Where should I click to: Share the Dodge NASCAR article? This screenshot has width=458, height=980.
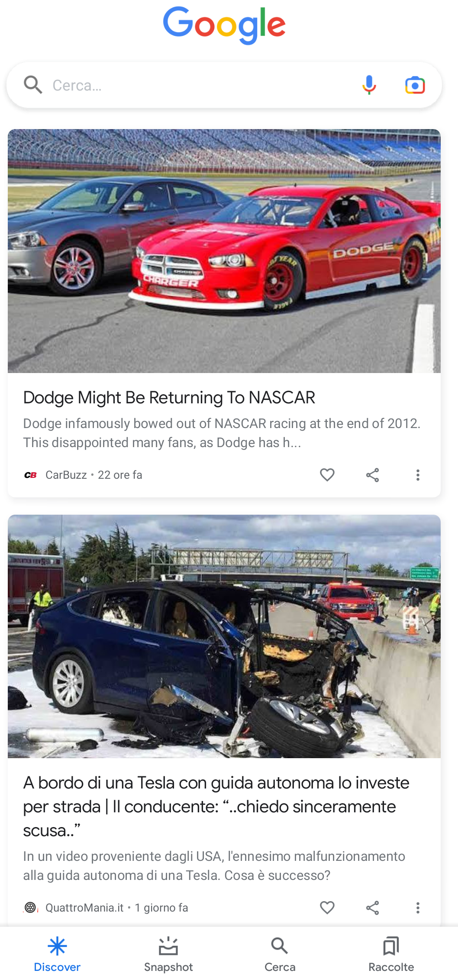point(373,475)
